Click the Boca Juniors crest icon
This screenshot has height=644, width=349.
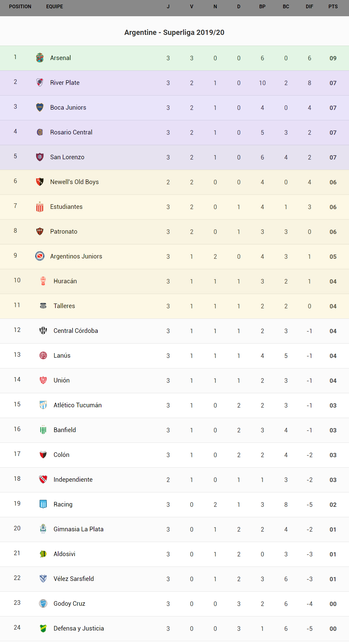(40, 107)
